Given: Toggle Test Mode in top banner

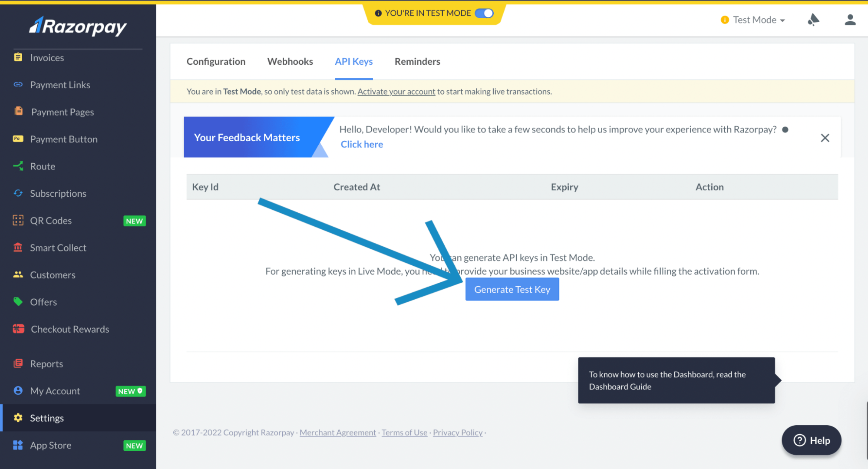Looking at the screenshot, I should click(484, 13).
